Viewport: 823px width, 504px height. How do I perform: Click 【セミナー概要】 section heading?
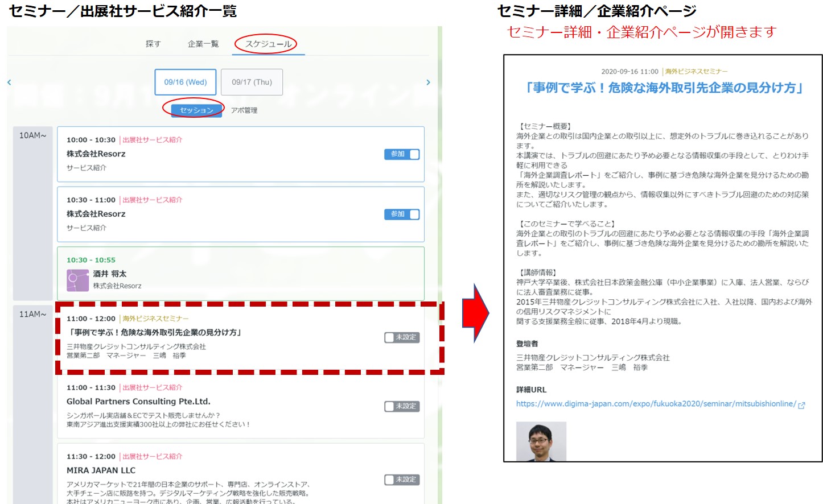tap(545, 126)
